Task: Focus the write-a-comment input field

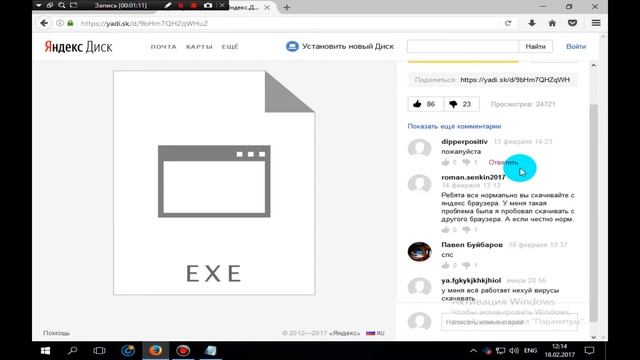Action: pyautogui.click(x=509, y=322)
